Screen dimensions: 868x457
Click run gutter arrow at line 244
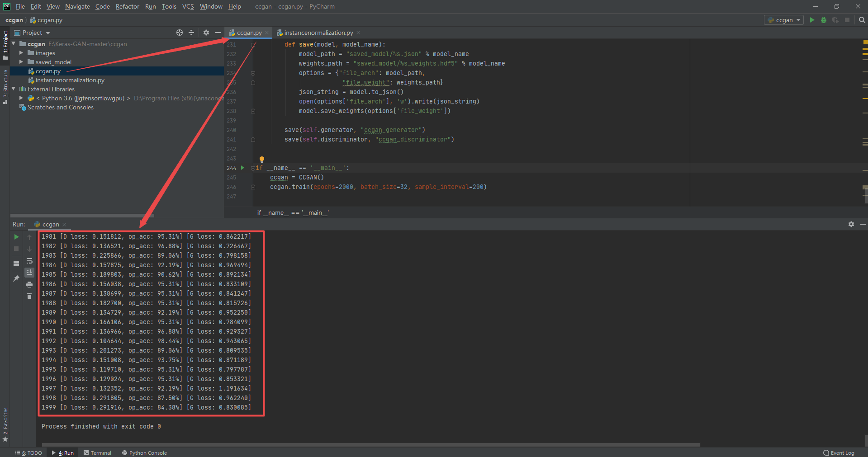tap(242, 168)
